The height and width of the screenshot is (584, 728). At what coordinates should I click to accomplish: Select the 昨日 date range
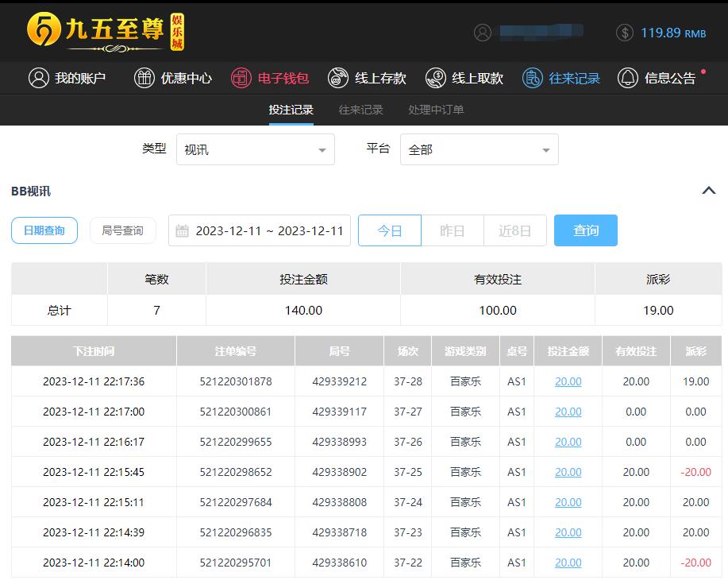click(453, 230)
